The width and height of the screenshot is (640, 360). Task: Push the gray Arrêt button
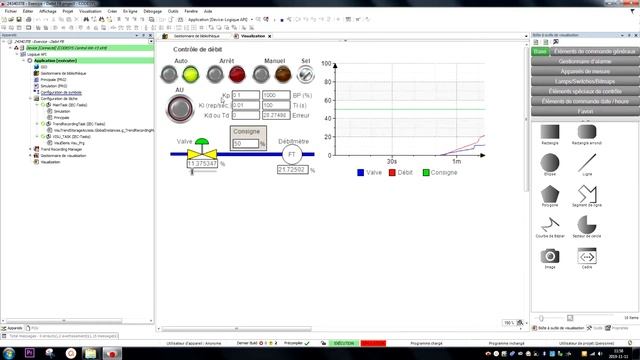coord(215,75)
